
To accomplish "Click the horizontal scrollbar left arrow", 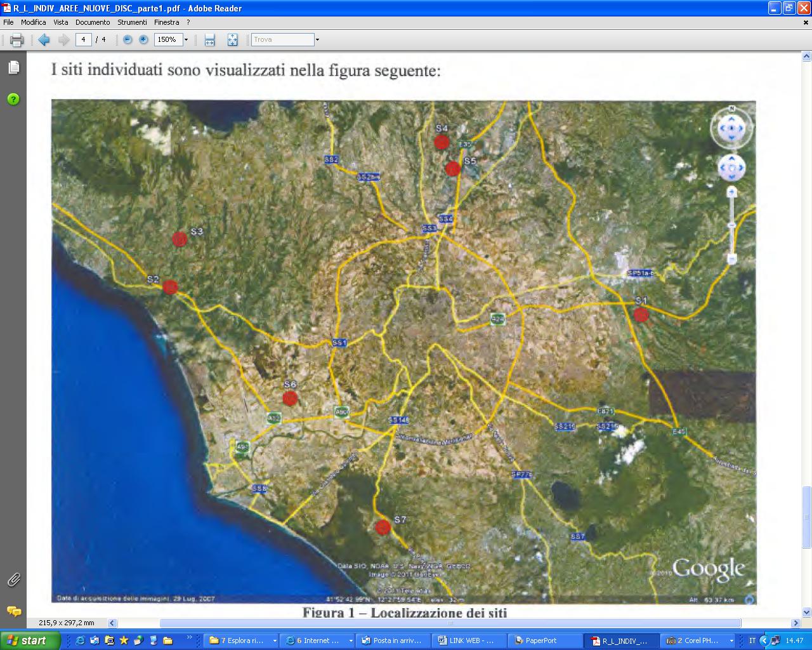I will (112, 623).
